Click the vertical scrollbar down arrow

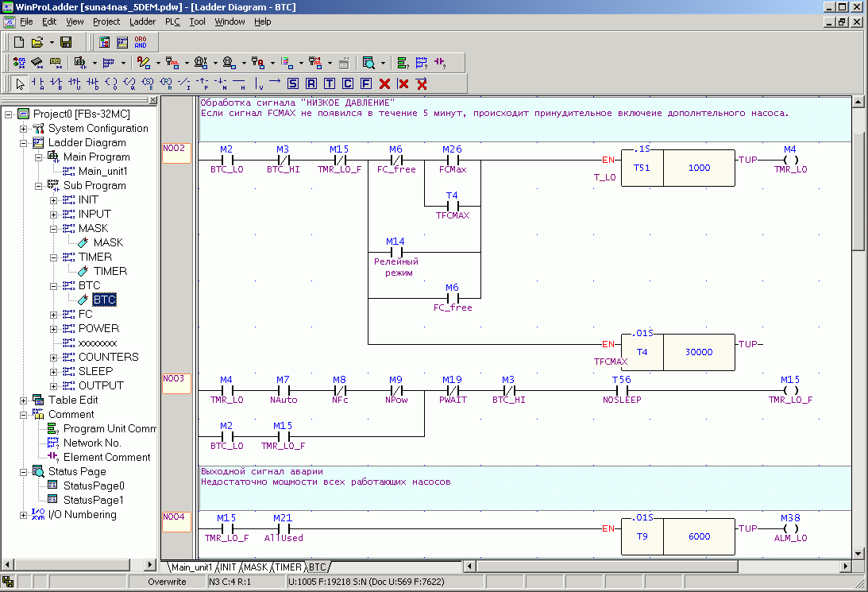858,554
